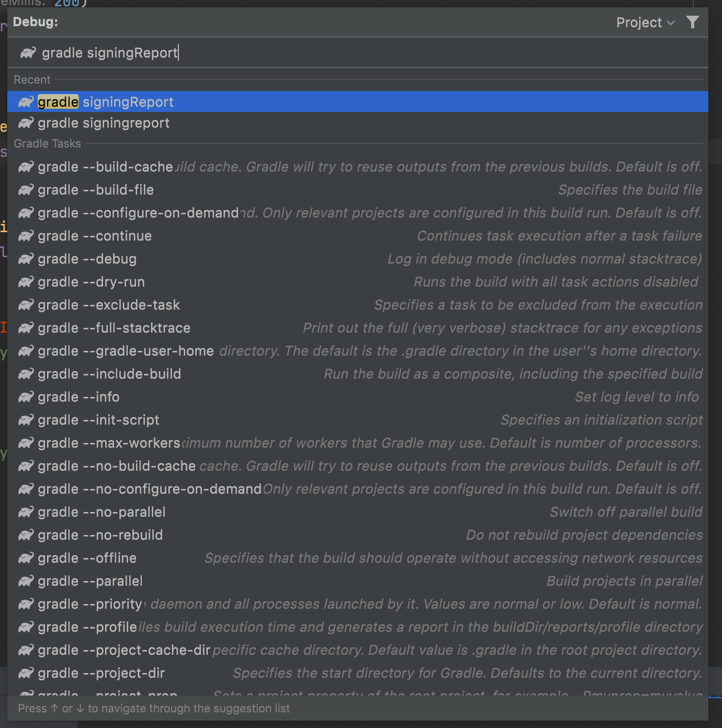
Task: Choose the gradle --build-cache task
Action: [358, 167]
